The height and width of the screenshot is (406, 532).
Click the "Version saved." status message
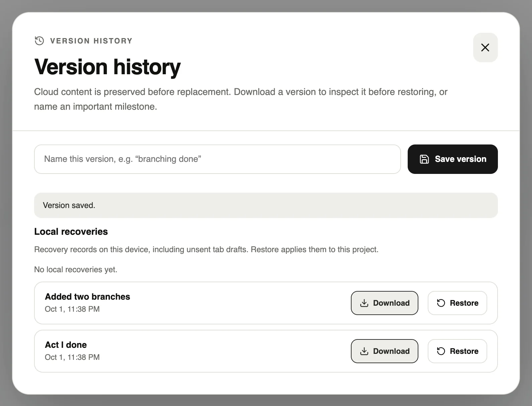[x=266, y=205]
